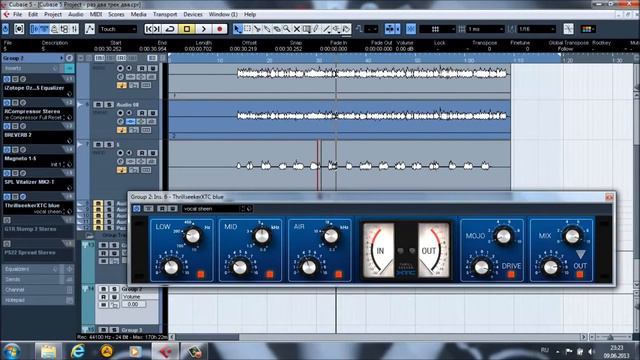Click the LOW frequency knob in ThrillseekerXTC
This screenshot has height=360, width=640.
click(193, 236)
